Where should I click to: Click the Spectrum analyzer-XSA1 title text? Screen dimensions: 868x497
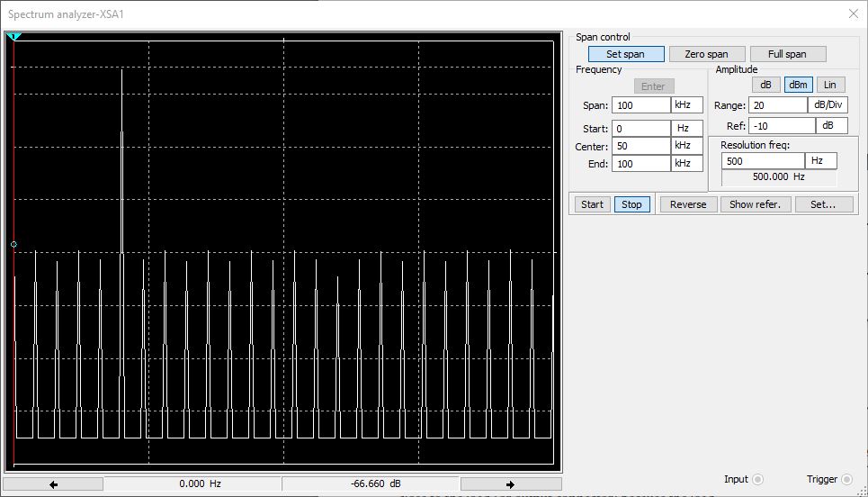point(66,14)
